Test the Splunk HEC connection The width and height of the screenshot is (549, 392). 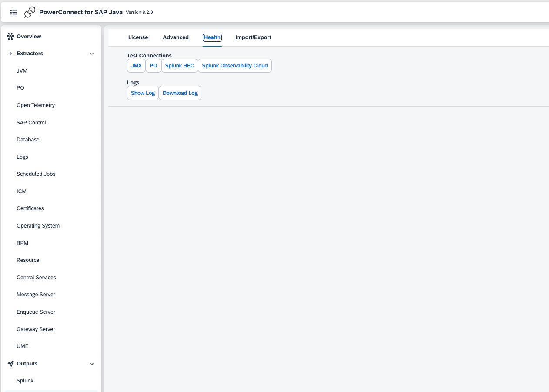click(x=179, y=66)
